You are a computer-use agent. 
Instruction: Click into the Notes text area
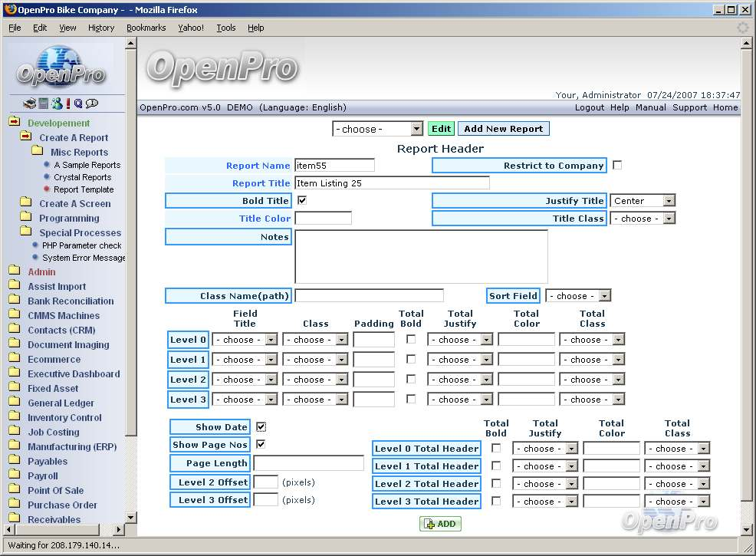tap(421, 256)
